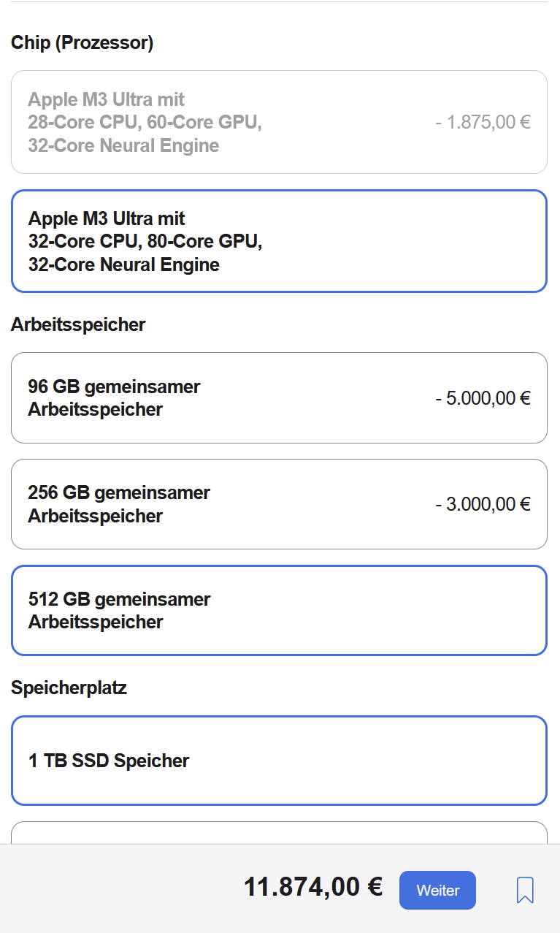The image size is (560, 933).
Task: Click the - 5.000,00 € price difference
Action: [x=483, y=398]
